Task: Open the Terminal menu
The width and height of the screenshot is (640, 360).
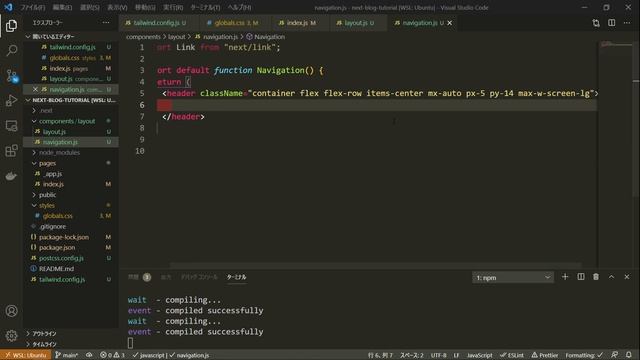Action: click(x=205, y=7)
